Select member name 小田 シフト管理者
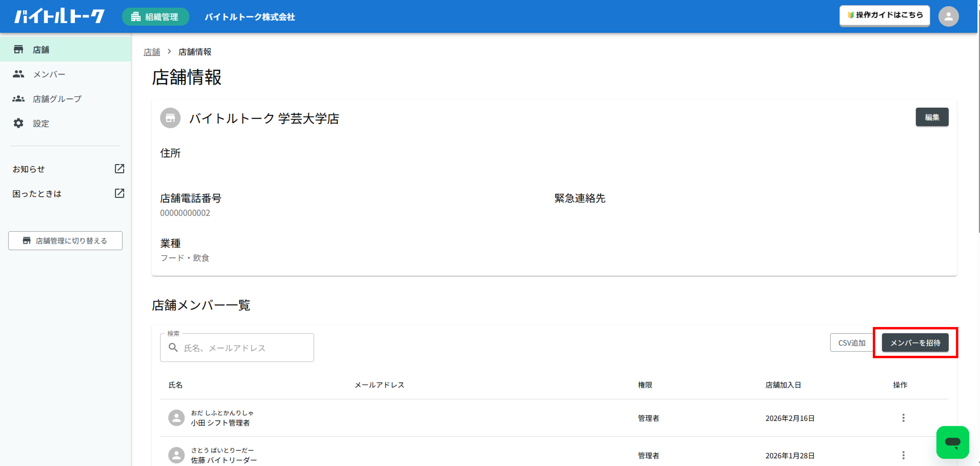 [220, 423]
